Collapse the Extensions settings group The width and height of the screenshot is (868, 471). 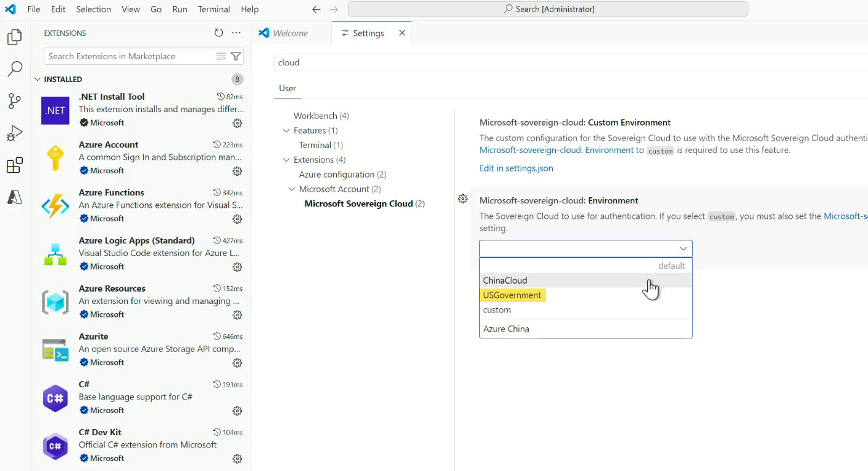click(x=286, y=160)
